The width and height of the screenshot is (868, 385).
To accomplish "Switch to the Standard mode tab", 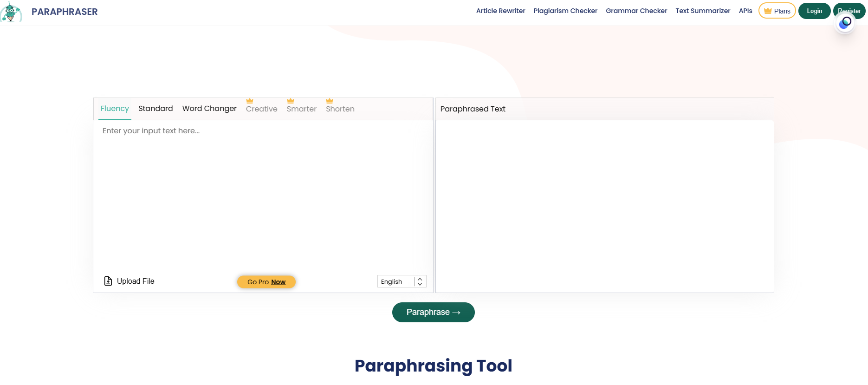I will click(155, 109).
